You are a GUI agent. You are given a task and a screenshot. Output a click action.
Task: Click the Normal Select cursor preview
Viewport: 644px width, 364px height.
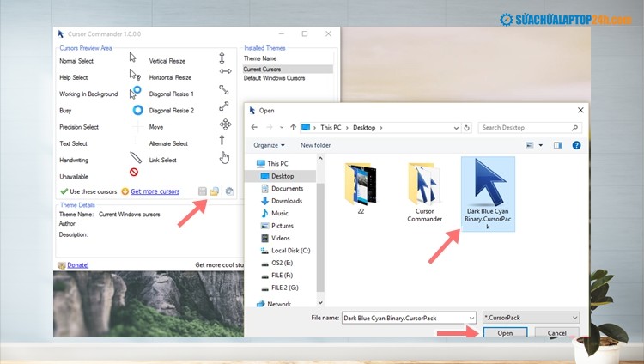pyautogui.click(x=132, y=58)
